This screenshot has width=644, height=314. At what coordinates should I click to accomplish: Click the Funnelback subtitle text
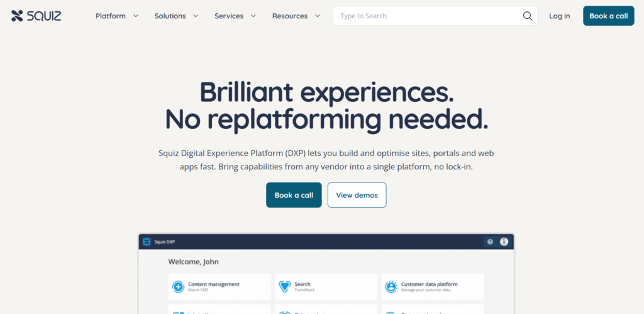[304, 289]
